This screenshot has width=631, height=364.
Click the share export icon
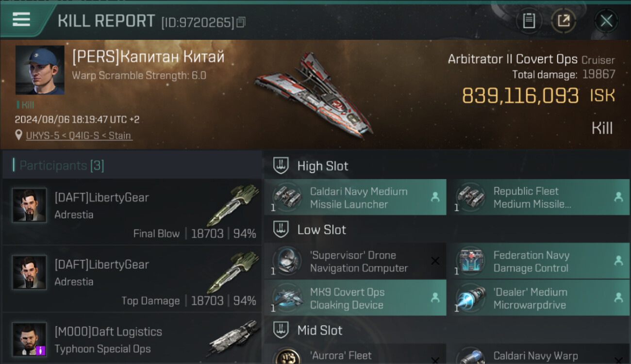[x=563, y=21]
